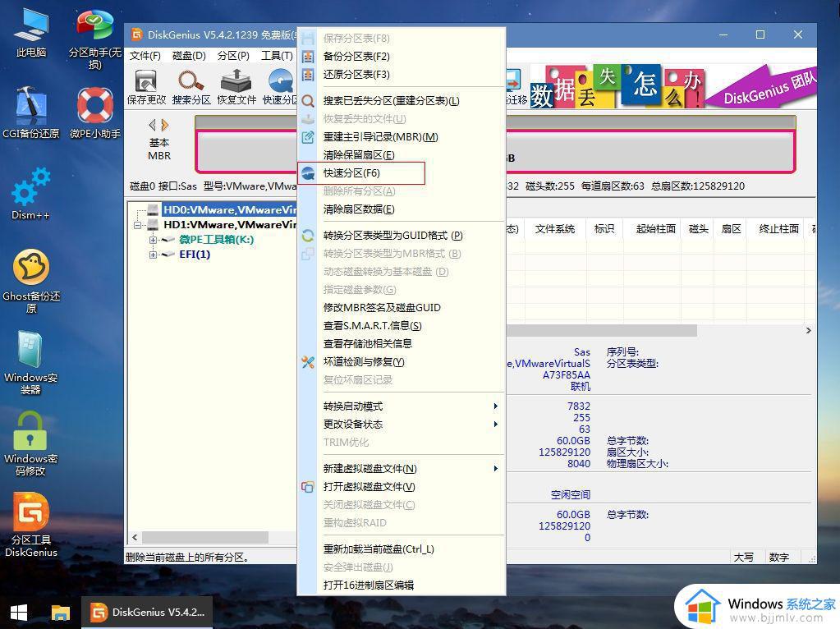The height and width of the screenshot is (629, 840).
Task: Expand 转换启动模式 submenu
Action: (402, 406)
